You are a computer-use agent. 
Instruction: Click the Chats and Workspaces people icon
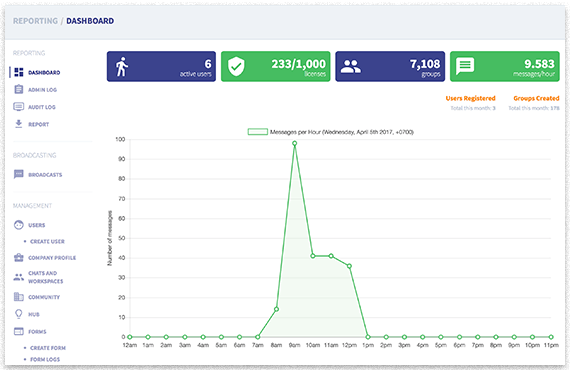(19, 277)
